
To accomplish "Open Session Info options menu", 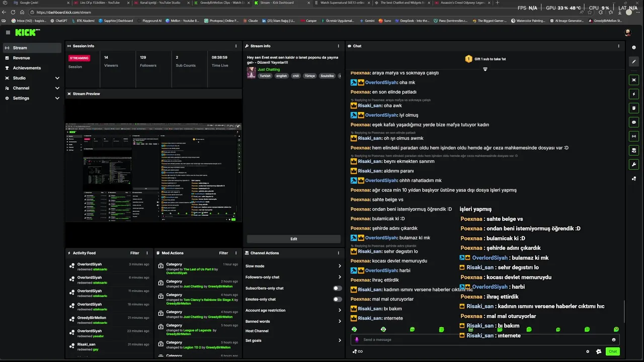I will tap(236, 46).
